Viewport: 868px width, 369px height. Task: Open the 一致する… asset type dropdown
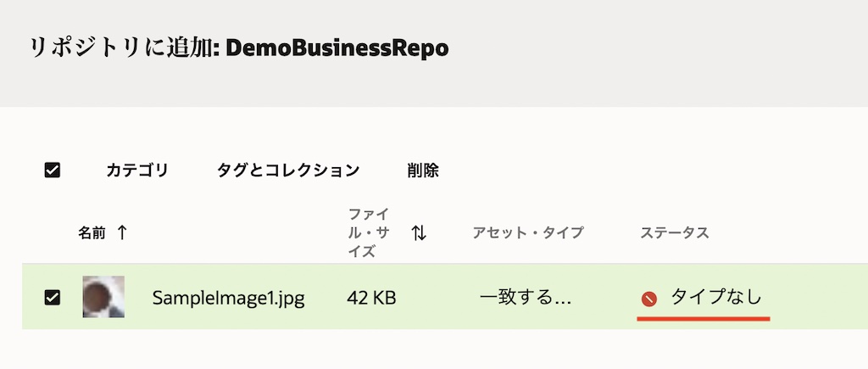526,298
